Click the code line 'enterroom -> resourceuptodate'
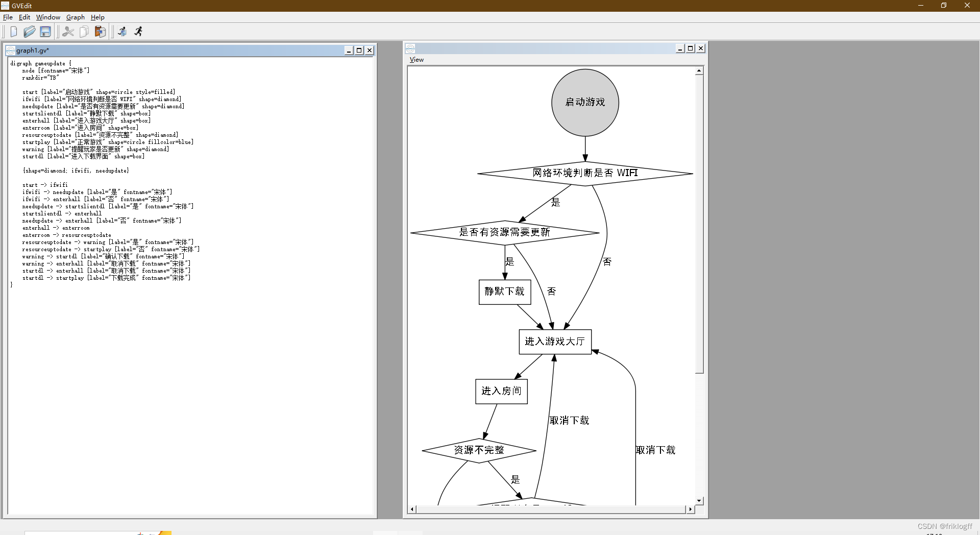 point(67,235)
